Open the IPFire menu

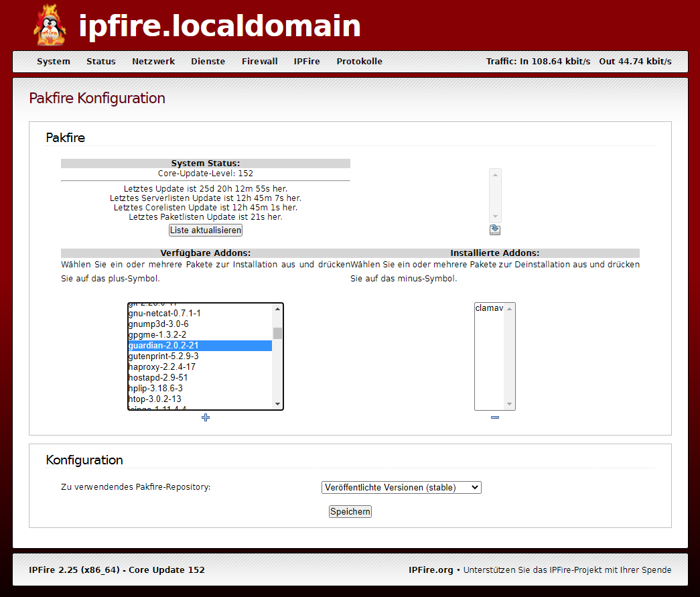(x=307, y=62)
